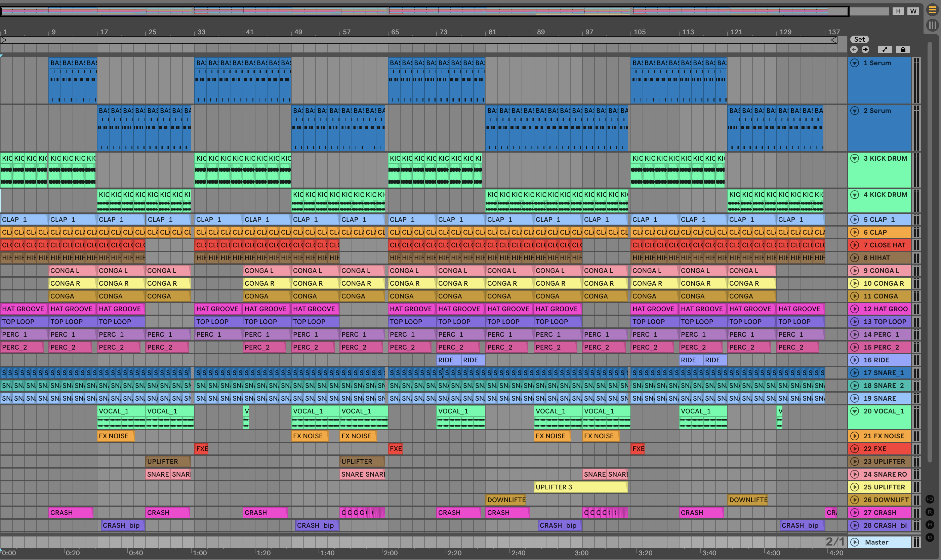Viewport: 941px width, 560px height.
Task: Click the automation mode line-and-dots button
Action: click(885, 49)
